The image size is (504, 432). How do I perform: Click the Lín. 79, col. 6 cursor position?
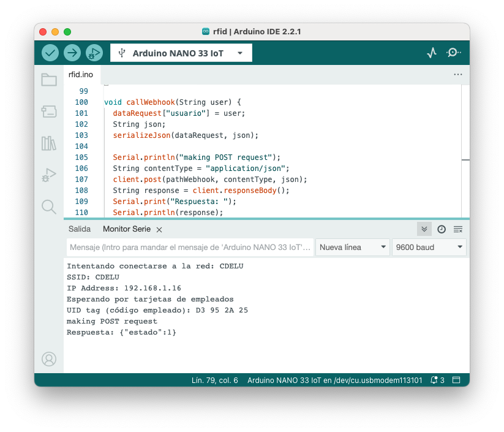pyautogui.click(x=215, y=380)
